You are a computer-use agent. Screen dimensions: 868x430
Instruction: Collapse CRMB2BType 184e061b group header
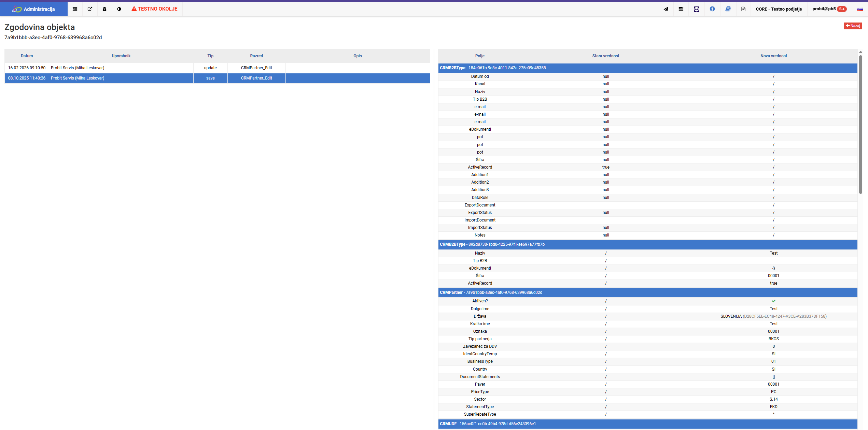(648, 68)
